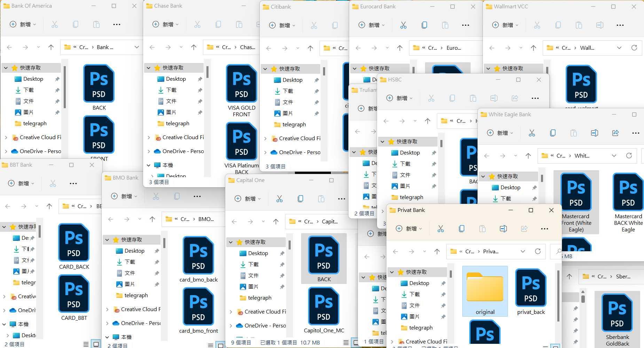Expand OneDrive in Capital One sidebar
Image resolution: width=644 pixels, height=348 pixels.
coord(231,326)
